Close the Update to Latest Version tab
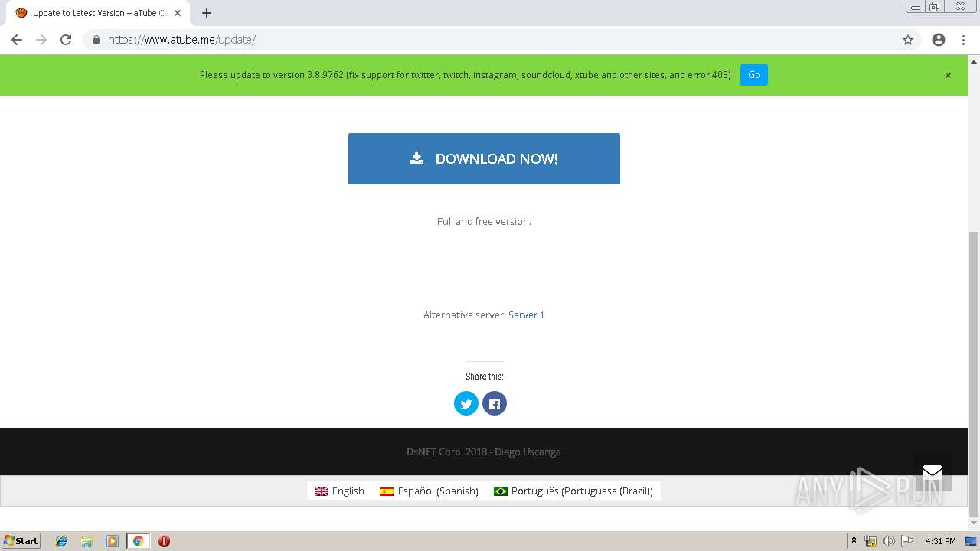The width and height of the screenshot is (980, 551). click(178, 13)
